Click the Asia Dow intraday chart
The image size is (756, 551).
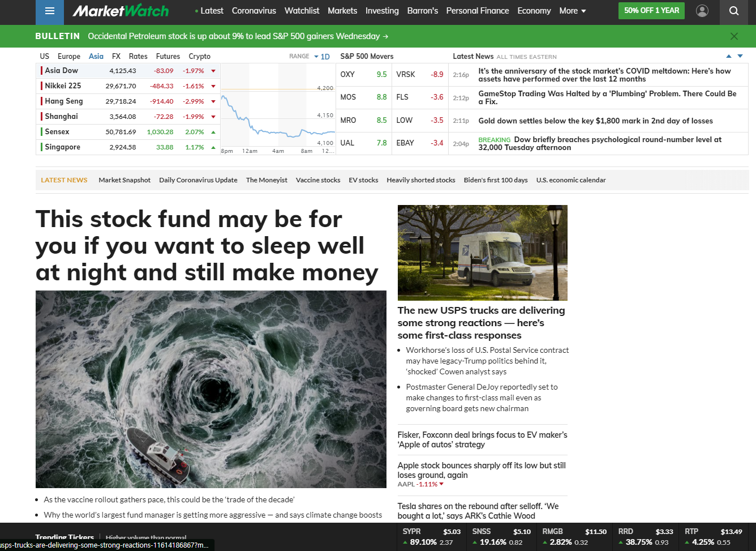[x=278, y=109]
